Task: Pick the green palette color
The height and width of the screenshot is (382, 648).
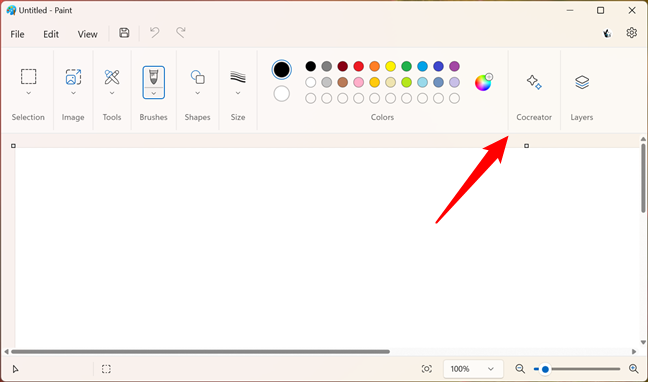Action: coord(407,66)
